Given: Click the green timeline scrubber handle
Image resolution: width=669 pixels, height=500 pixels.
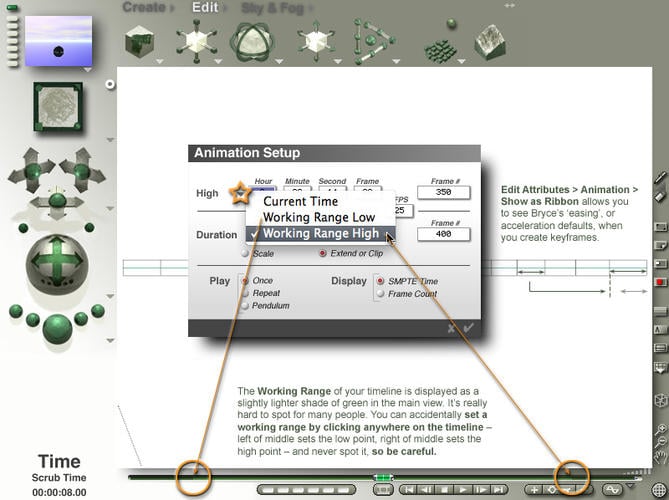Looking at the screenshot, I should [383, 477].
